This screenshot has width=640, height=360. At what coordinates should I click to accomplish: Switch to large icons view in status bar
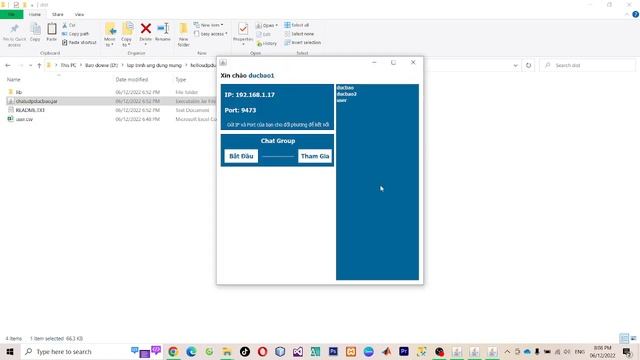633,338
